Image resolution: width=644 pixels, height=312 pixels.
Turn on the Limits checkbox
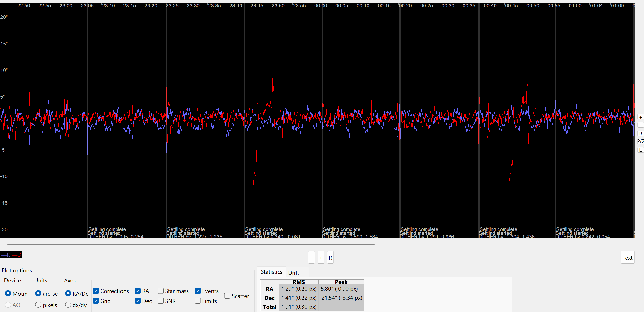tap(197, 301)
